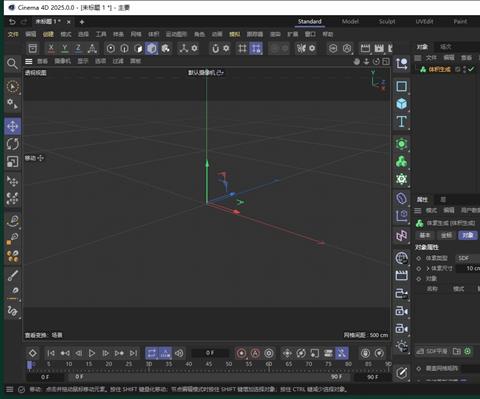The height and width of the screenshot is (399, 480).
Task: Click the redo arrow icon
Action: click(x=24, y=22)
